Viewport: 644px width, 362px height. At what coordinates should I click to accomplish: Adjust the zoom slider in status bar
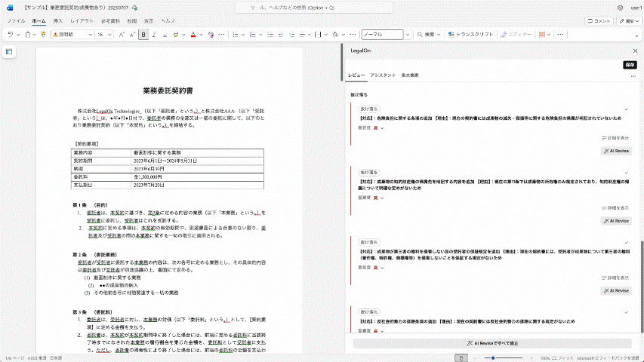(493, 358)
